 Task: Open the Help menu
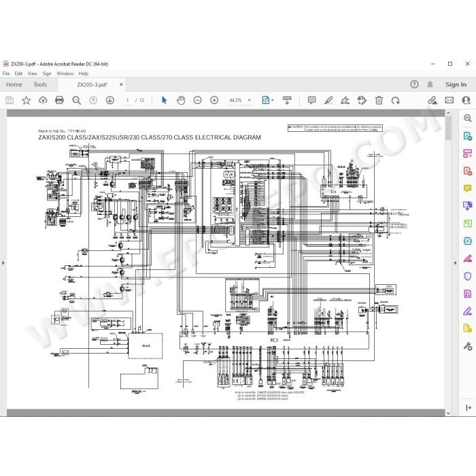[84, 73]
